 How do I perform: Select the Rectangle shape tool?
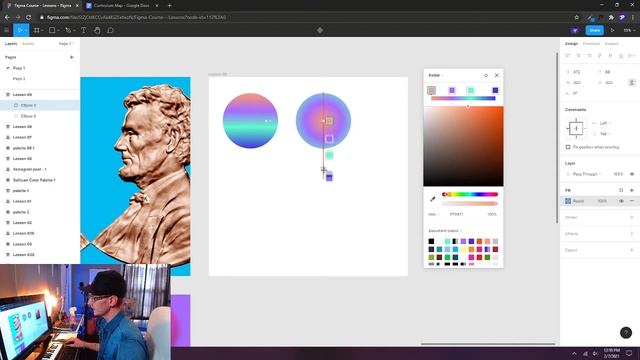[x=52, y=30]
